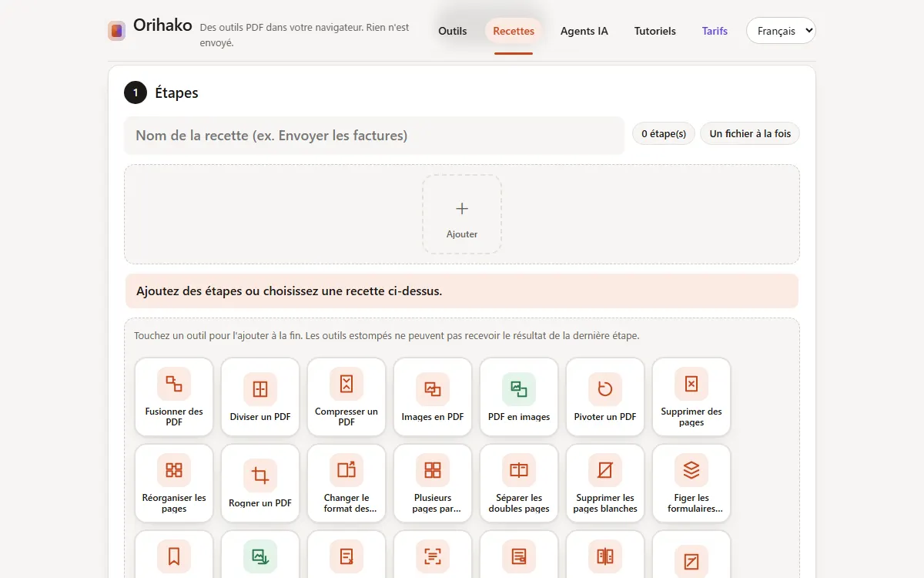Click the 'Touchez un outil pour l'ajouter' hint
The height and width of the screenshot is (578, 924).
coord(387,336)
